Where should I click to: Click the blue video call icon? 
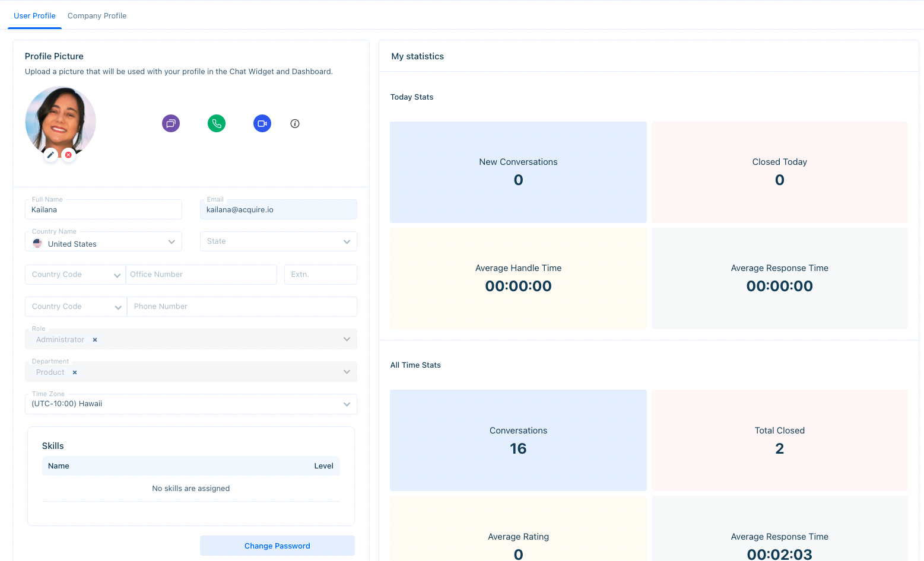[x=262, y=123]
